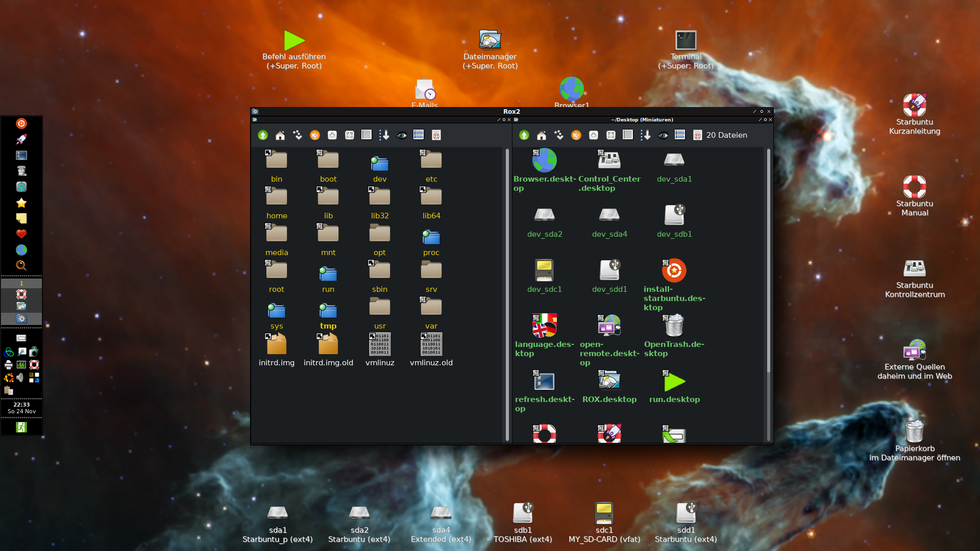Click the plus zoom icon in left pane

pos(332,135)
